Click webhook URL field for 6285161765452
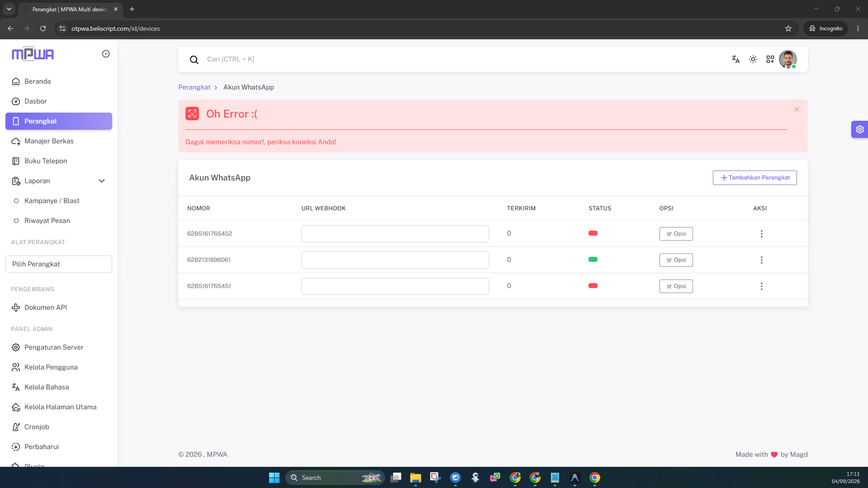This screenshot has width=868, height=488. (x=395, y=234)
